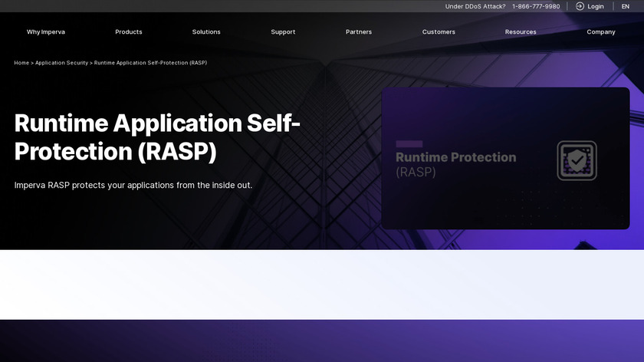Open the Resources menu
Screen dimensions: 644x362
pyautogui.click(x=521, y=32)
